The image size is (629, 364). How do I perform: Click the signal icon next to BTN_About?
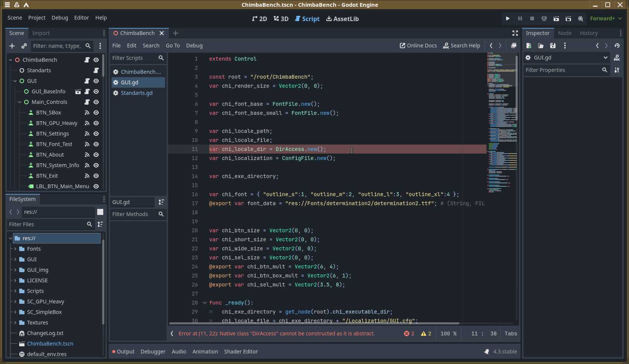tap(87, 155)
